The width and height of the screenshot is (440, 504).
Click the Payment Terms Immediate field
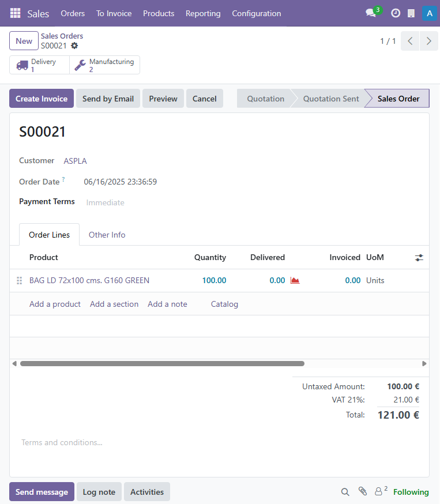tap(105, 202)
